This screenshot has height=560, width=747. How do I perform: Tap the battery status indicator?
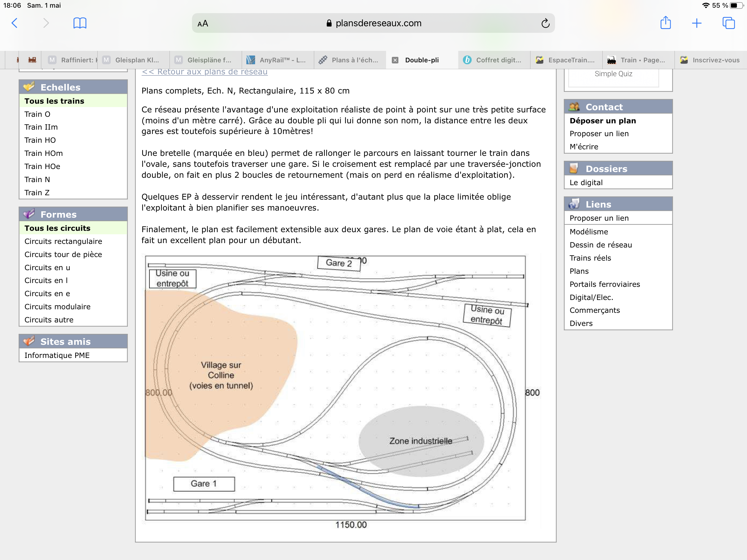tap(737, 5)
